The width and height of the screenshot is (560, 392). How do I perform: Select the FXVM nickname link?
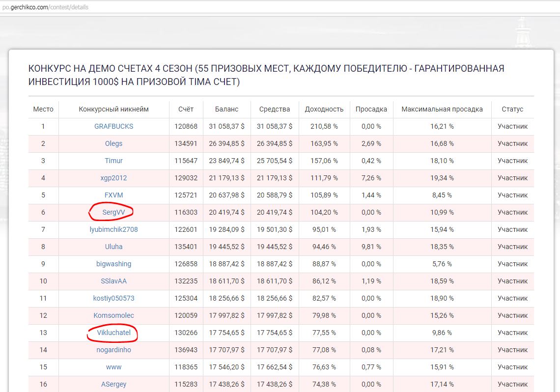(x=113, y=195)
